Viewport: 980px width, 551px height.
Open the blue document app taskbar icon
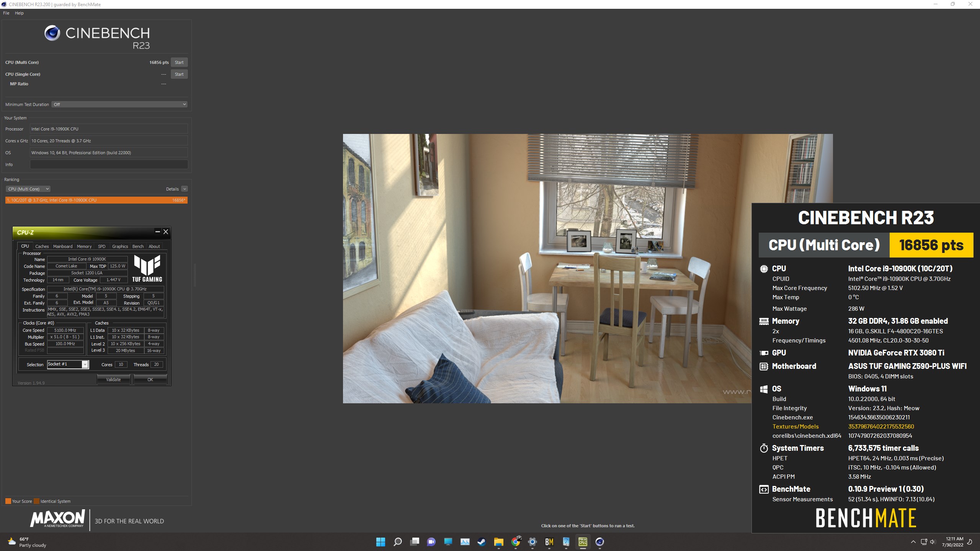(566, 542)
